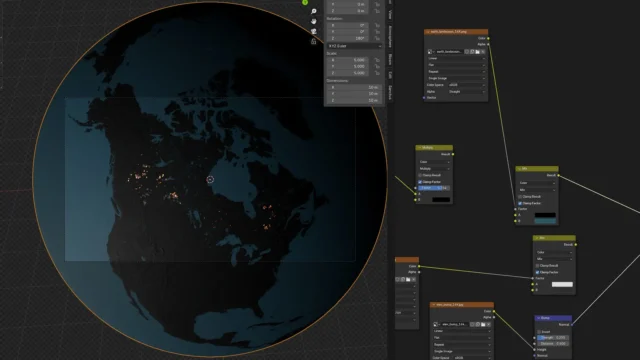The image size is (640, 360).
Task: Collapse the Bump node using its header arrow
Action: click(539, 318)
